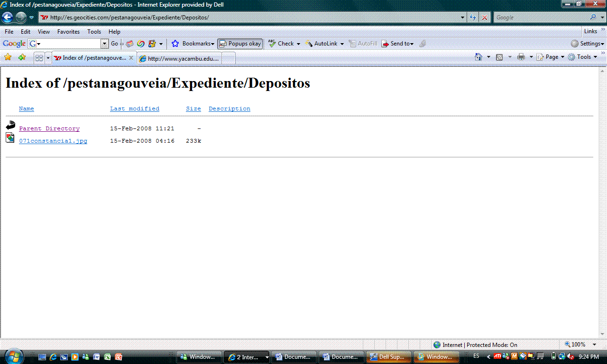Screen dimensions: 607x364
Task: Go back with the blue Back arrow
Action: [x=8, y=18]
